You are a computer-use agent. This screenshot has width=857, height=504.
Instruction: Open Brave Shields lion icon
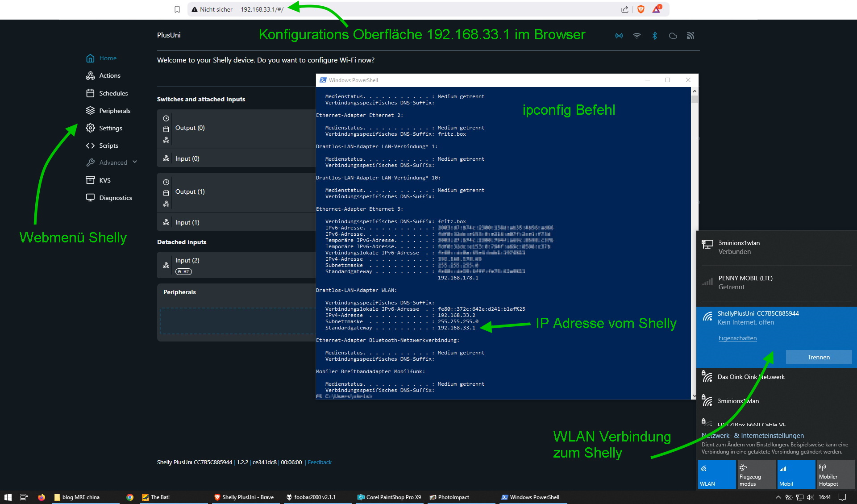tap(641, 9)
